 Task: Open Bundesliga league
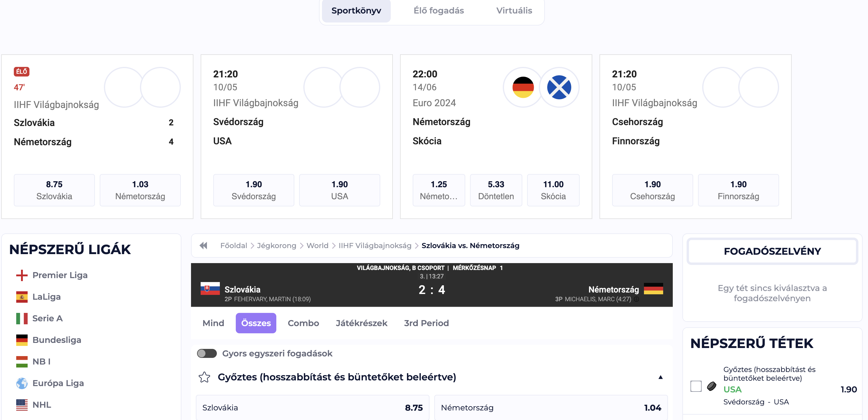pyautogui.click(x=56, y=340)
